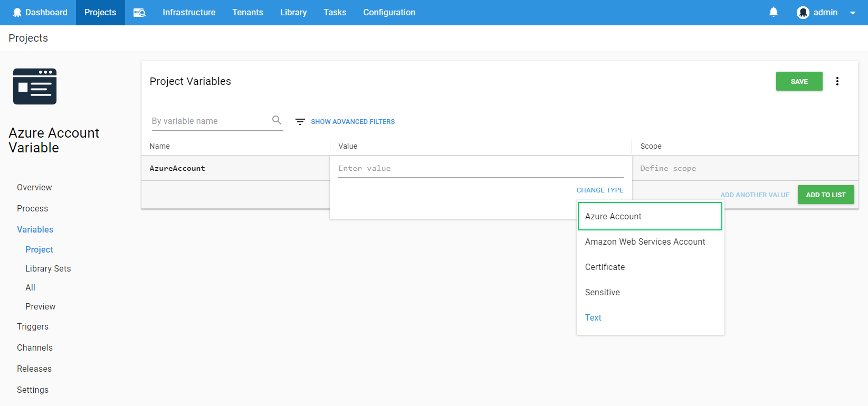Screen dimensions: 868x406
Task: Open the Dashboard from the top navigation
Action: 40,13
